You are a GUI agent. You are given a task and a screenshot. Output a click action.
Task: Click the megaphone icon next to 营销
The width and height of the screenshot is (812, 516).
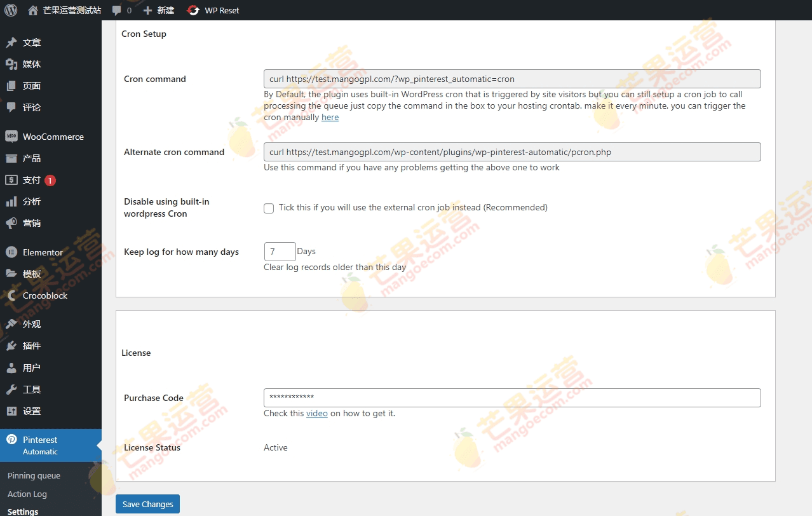tap(11, 223)
